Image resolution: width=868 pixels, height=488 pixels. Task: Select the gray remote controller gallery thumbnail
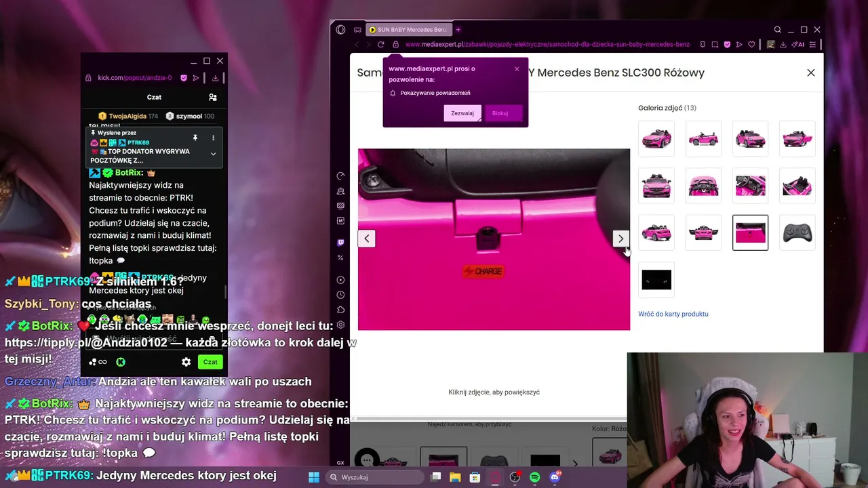click(797, 232)
